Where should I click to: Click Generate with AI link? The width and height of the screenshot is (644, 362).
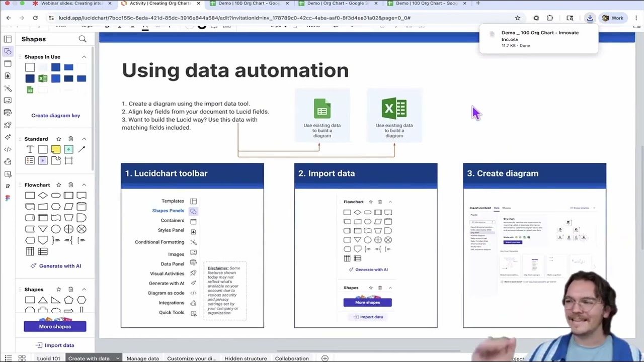point(55,266)
